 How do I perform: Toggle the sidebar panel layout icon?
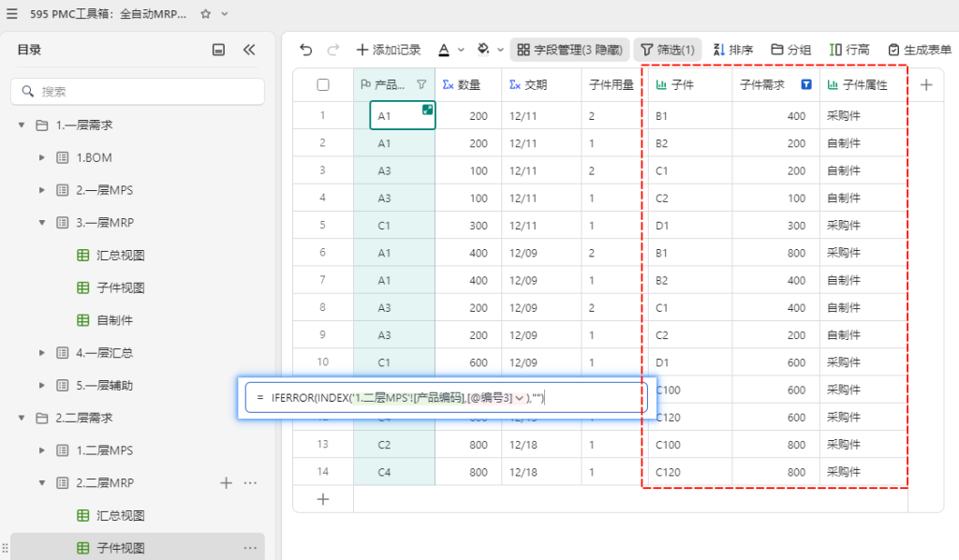(x=218, y=50)
